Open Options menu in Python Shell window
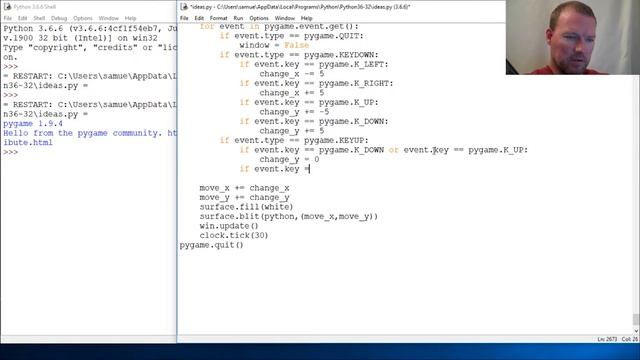Viewport: 640px width, 360px height. pos(83,18)
